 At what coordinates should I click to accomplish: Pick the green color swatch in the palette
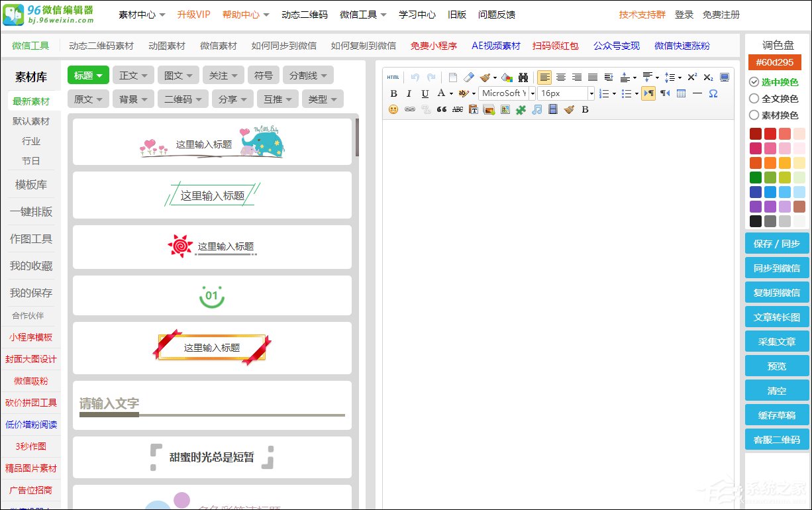[756, 178]
